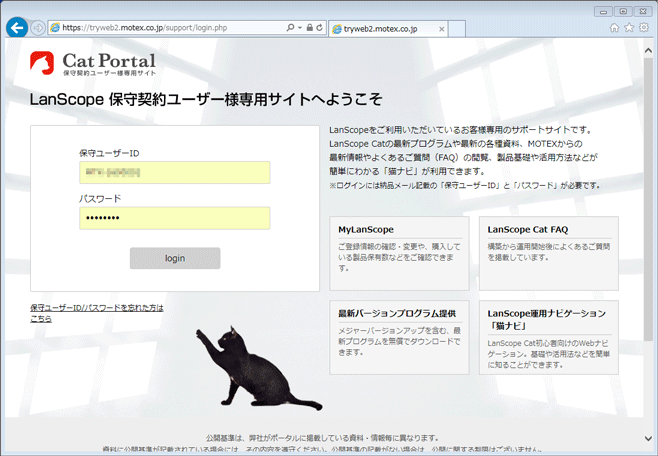Open the MyLanScope card
This screenshot has width=658, height=456.
[399, 253]
